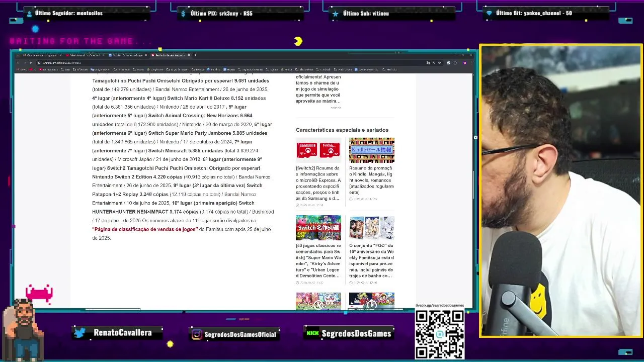Open the 'Resumo da promoção Kindle' article link
This screenshot has height=362, width=644.
[x=372, y=180]
